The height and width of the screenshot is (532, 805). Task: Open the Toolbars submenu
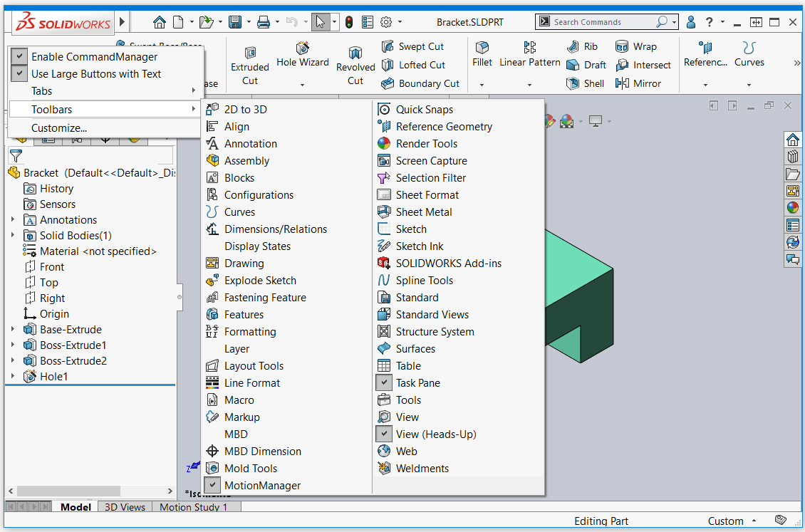point(105,109)
